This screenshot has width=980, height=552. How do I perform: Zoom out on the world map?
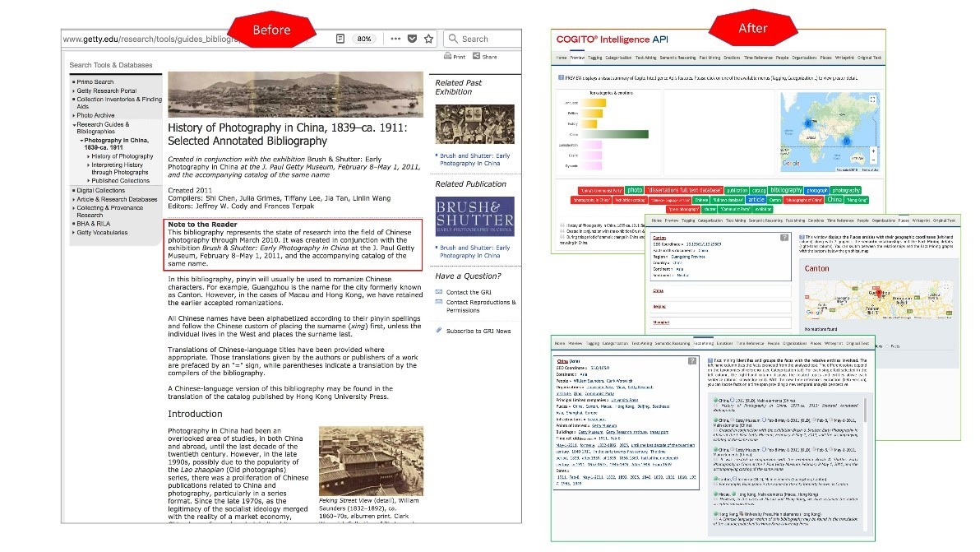click(x=873, y=161)
